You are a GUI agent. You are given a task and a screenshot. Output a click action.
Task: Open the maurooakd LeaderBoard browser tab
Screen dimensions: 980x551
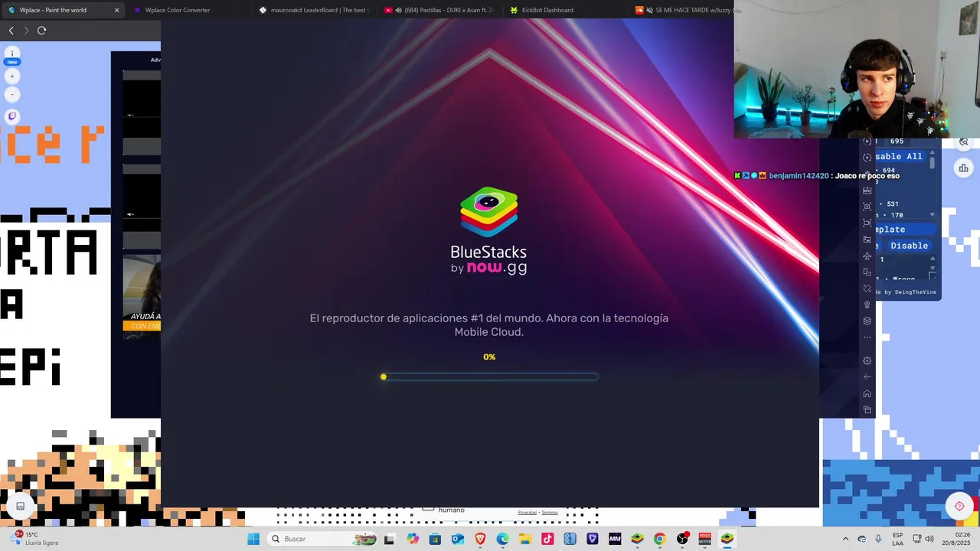(x=315, y=10)
